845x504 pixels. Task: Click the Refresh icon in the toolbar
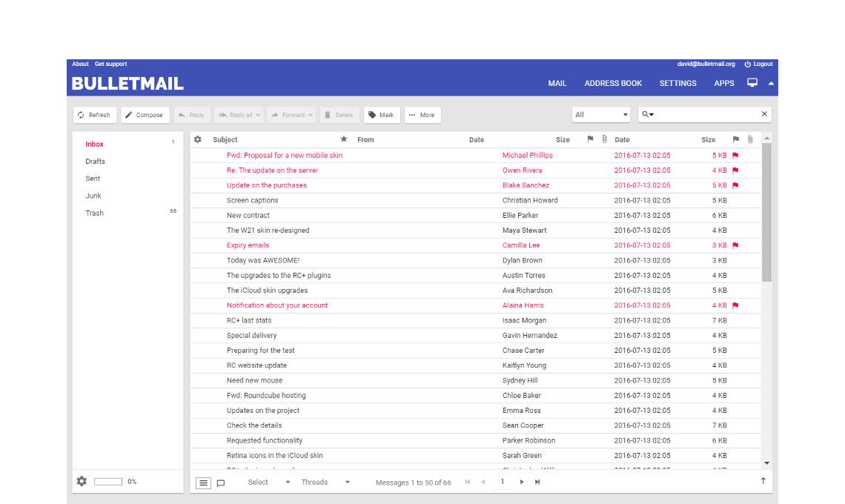pos(82,115)
